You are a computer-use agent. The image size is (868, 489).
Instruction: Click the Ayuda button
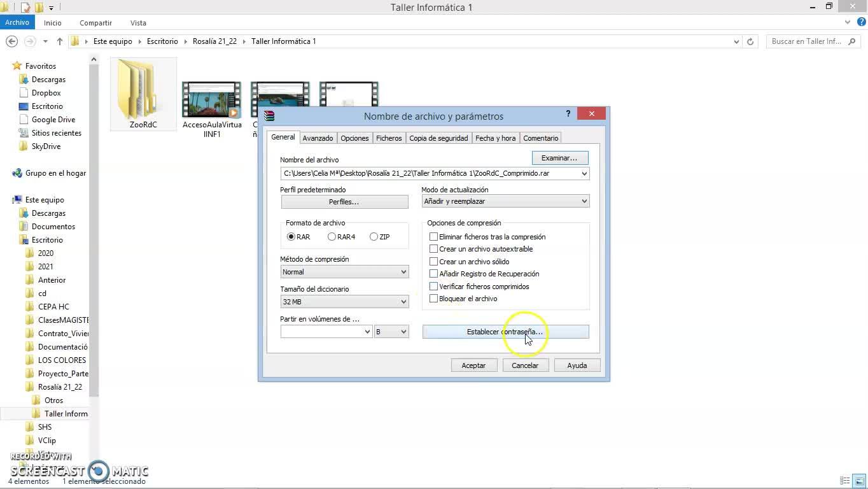tap(577, 365)
